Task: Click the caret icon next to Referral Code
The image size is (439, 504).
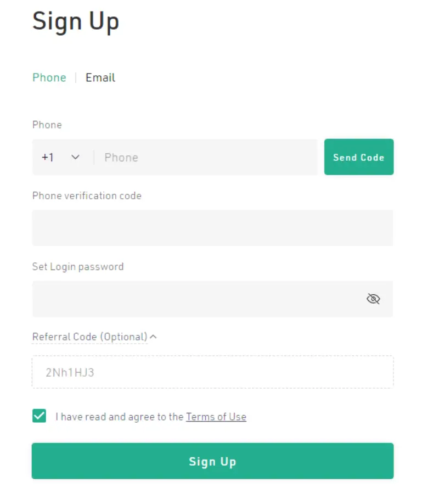Action: point(153,337)
